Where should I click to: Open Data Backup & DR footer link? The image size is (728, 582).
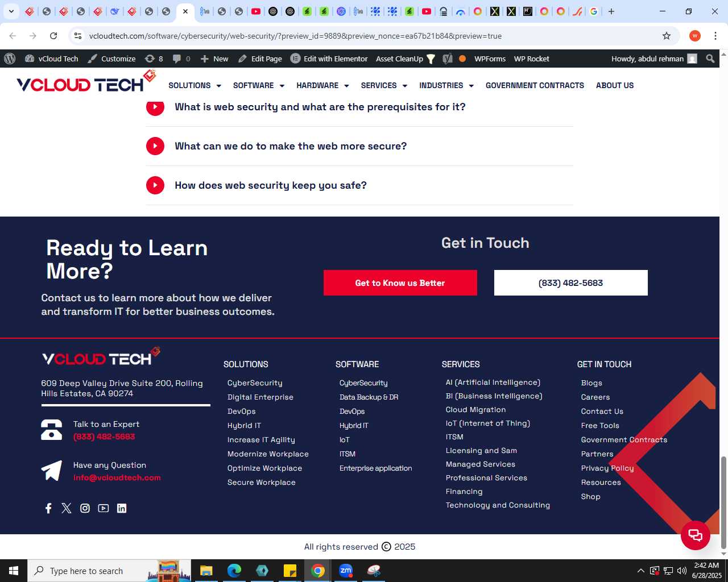[x=369, y=397]
